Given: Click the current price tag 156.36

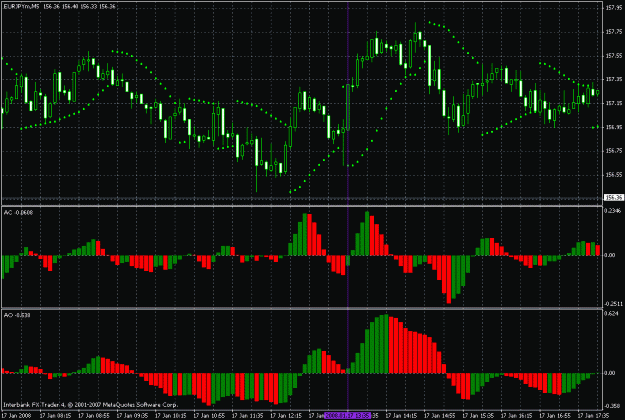Looking at the screenshot, I should [x=614, y=197].
